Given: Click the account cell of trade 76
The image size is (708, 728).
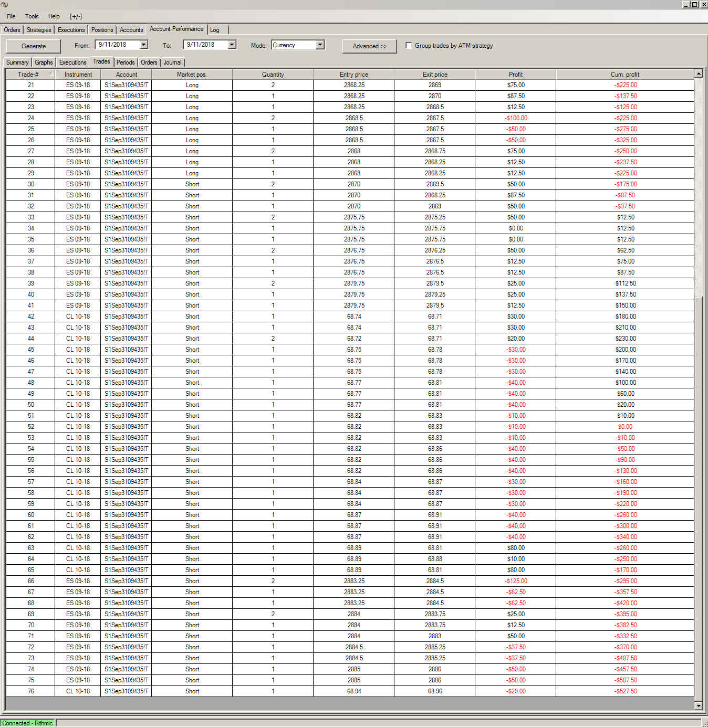Looking at the screenshot, I should point(127,691).
